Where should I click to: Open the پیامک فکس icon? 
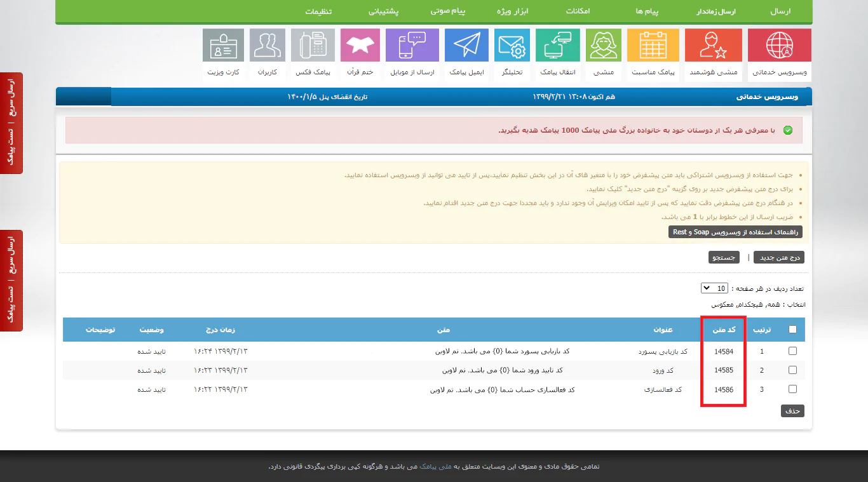(x=313, y=46)
